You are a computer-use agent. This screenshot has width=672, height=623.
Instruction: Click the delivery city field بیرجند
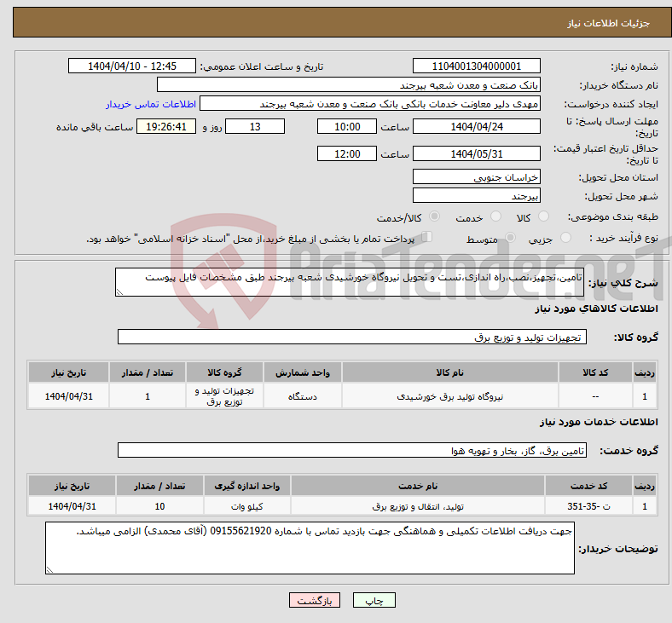[x=476, y=196]
